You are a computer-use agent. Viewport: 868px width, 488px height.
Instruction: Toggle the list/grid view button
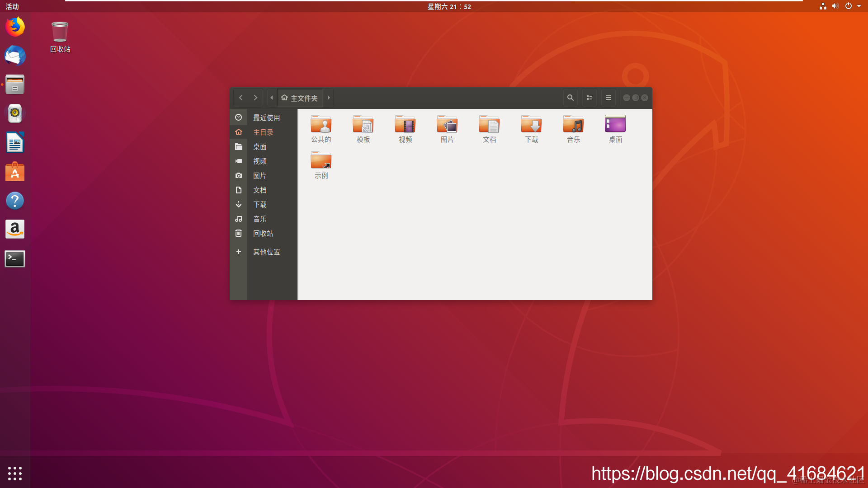coord(589,98)
